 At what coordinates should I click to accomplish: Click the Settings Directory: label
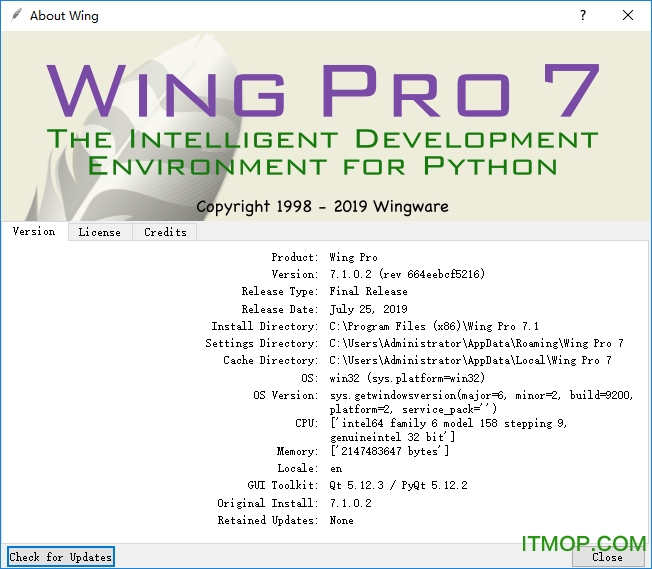262,343
